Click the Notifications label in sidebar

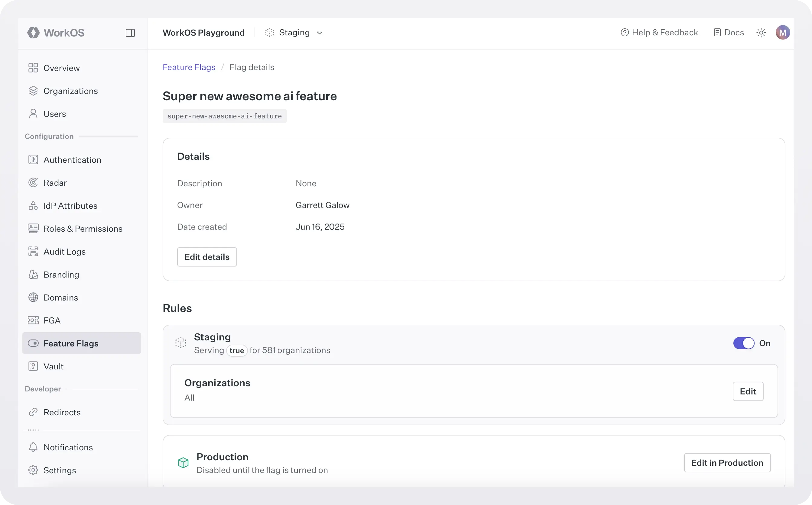68,447
